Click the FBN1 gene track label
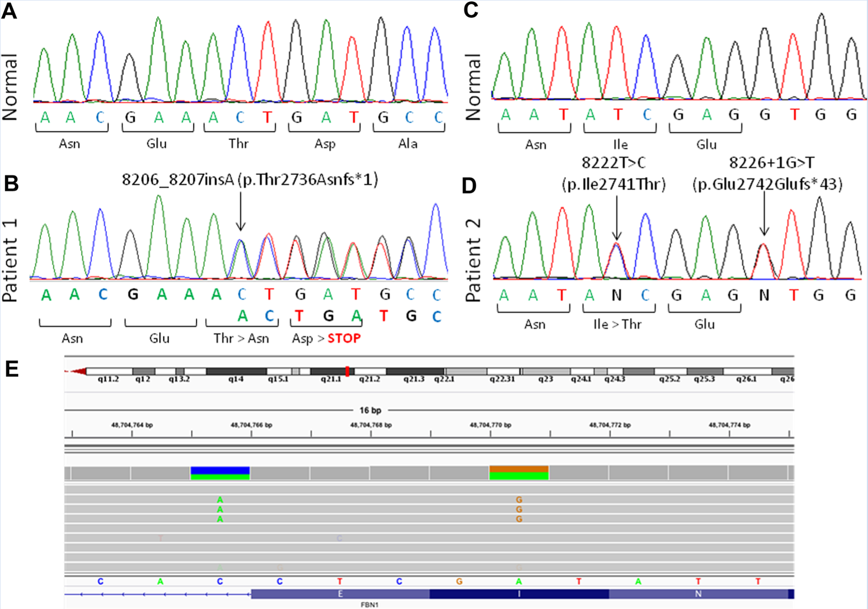This screenshot has width=868, height=609. pos(369,605)
